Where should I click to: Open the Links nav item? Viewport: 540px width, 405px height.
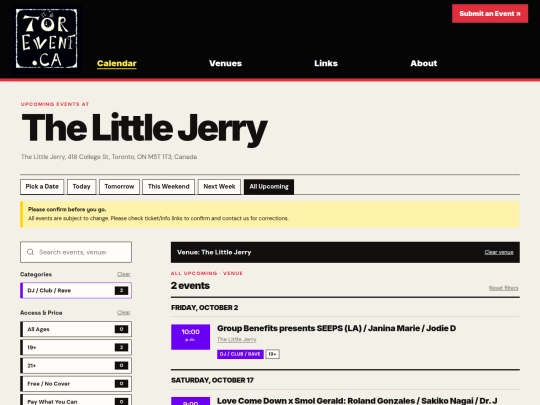326,63
